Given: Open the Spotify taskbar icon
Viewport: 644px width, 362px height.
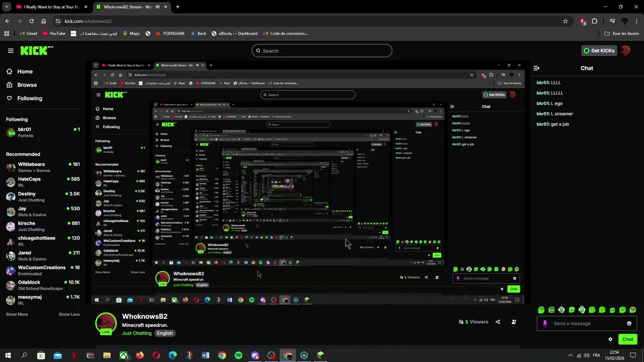Looking at the screenshot, I should pos(238,355).
